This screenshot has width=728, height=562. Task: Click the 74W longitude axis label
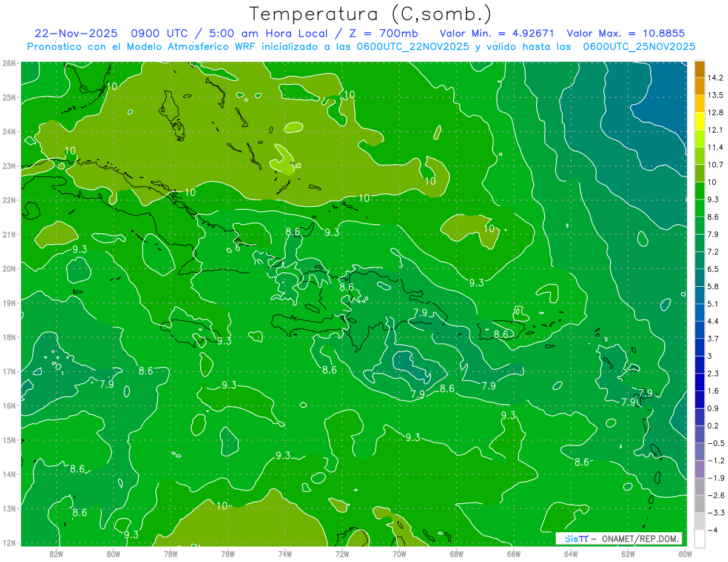coord(285,554)
